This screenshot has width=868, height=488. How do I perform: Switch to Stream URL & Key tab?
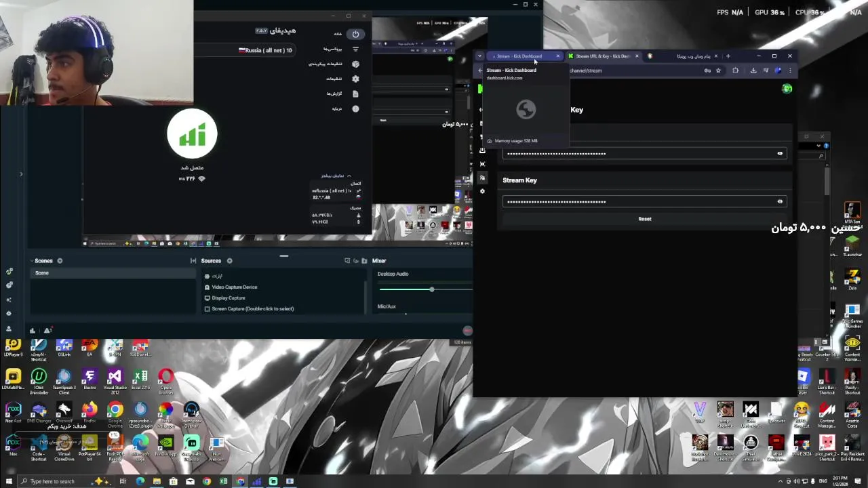pos(603,56)
